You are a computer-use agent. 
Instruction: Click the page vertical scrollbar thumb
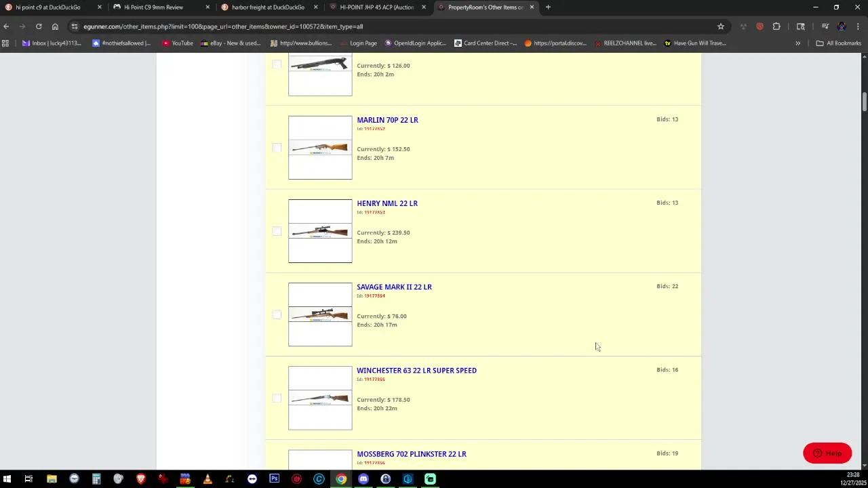coord(865,102)
